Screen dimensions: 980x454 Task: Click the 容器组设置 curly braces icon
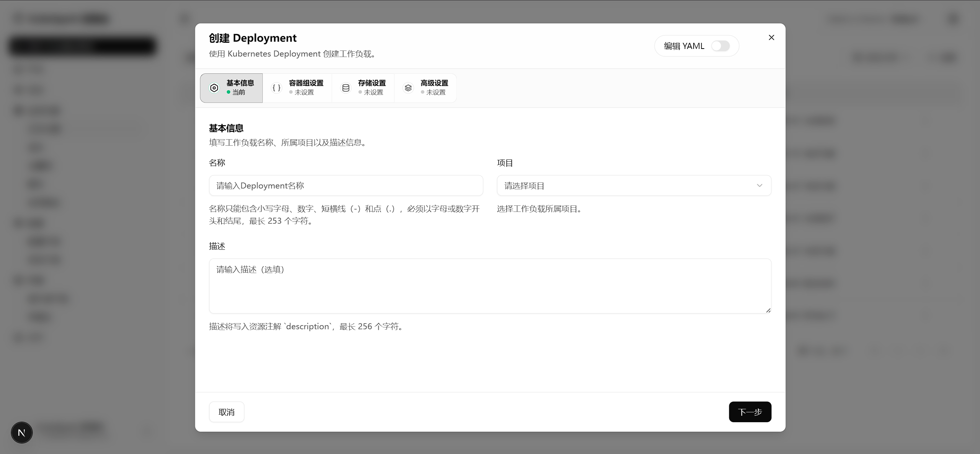[x=276, y=88]
